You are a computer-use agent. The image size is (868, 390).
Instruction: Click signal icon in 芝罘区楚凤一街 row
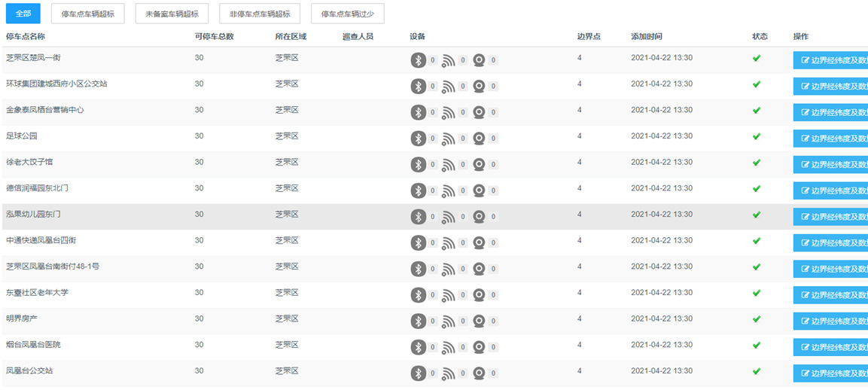pos(449,60)
